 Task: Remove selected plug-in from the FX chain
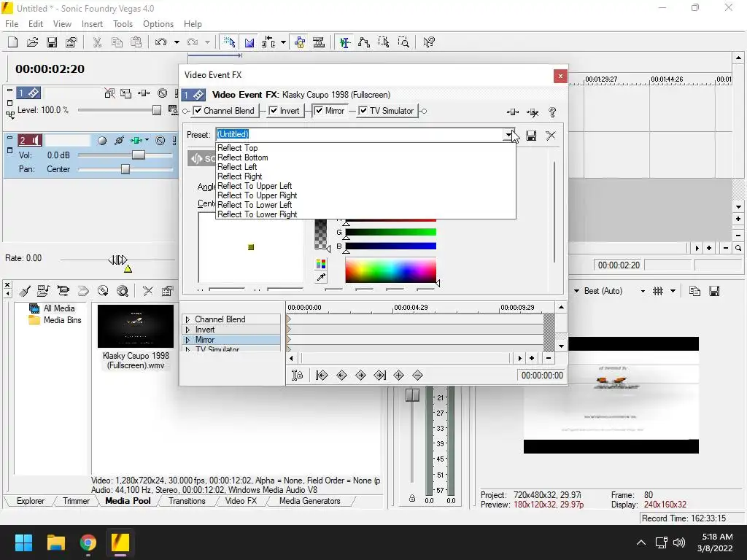pos(533,112)
